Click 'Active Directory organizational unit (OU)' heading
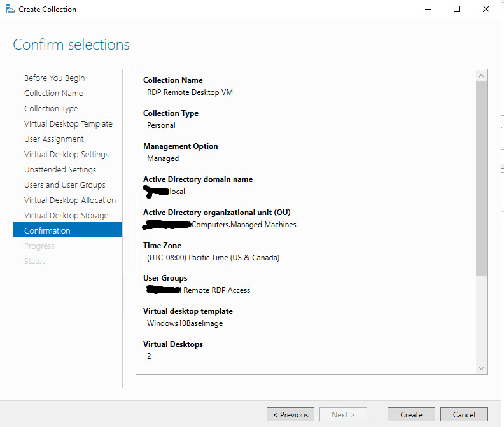 click(216, 213)
